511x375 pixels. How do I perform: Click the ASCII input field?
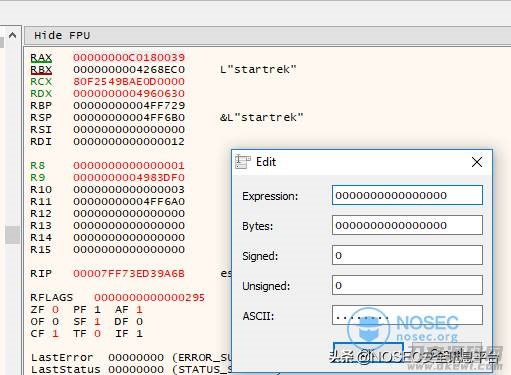[407, 315]
